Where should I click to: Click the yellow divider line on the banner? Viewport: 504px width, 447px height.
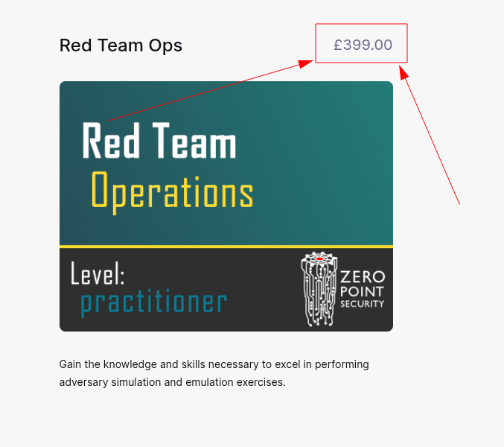226,246
